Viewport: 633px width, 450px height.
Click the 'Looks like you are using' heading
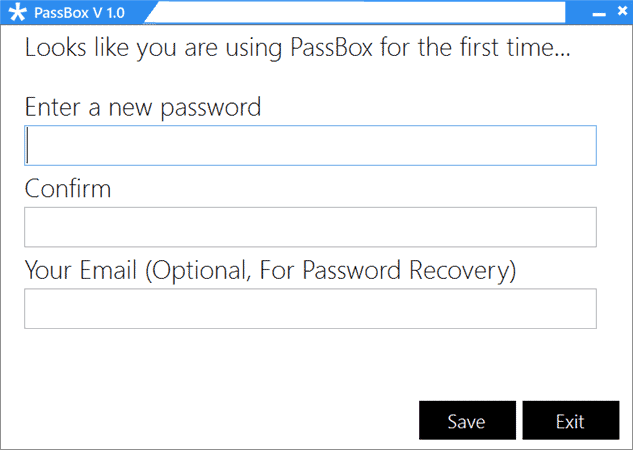(153, 48)
